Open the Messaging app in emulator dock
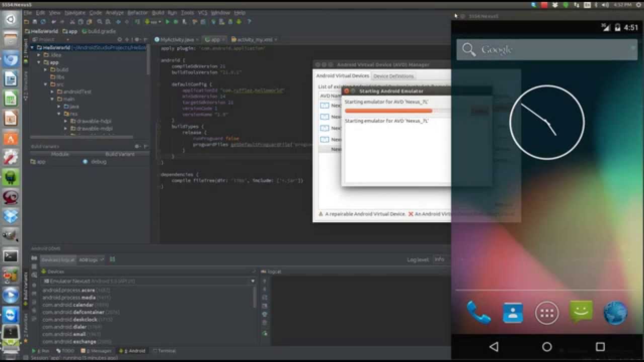 (x=581, y=312)
